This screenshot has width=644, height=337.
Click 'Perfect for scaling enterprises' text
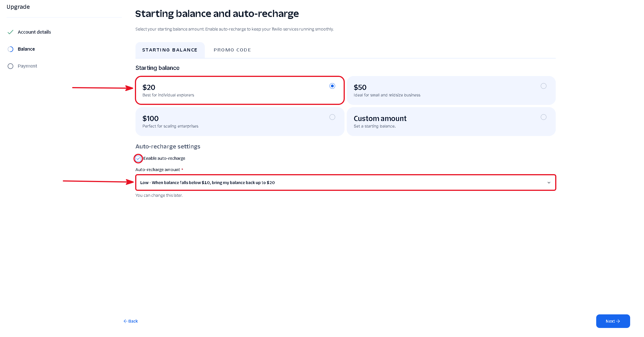click(x=170, y=126)
